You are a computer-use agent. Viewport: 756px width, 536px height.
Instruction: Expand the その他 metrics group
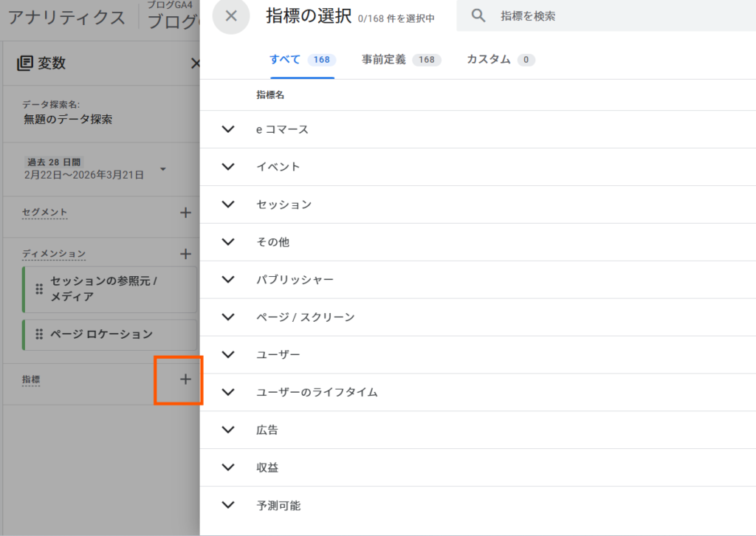228,242
